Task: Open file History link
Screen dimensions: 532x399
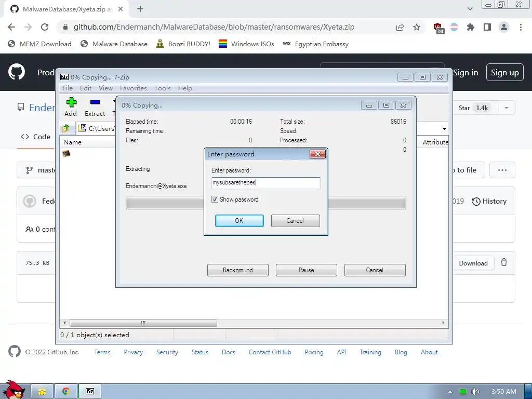Action: (x=489, y=201)
